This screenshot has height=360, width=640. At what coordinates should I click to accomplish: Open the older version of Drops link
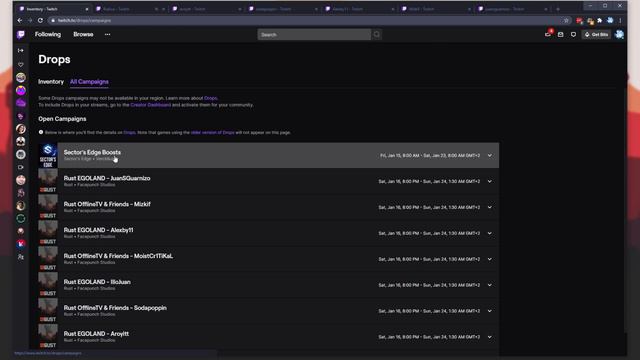[213, 132]
